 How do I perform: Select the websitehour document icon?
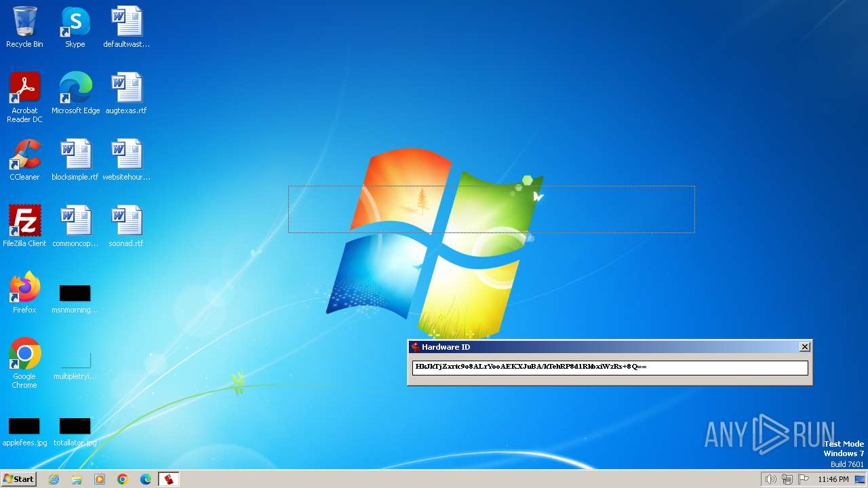coord(126,160)
